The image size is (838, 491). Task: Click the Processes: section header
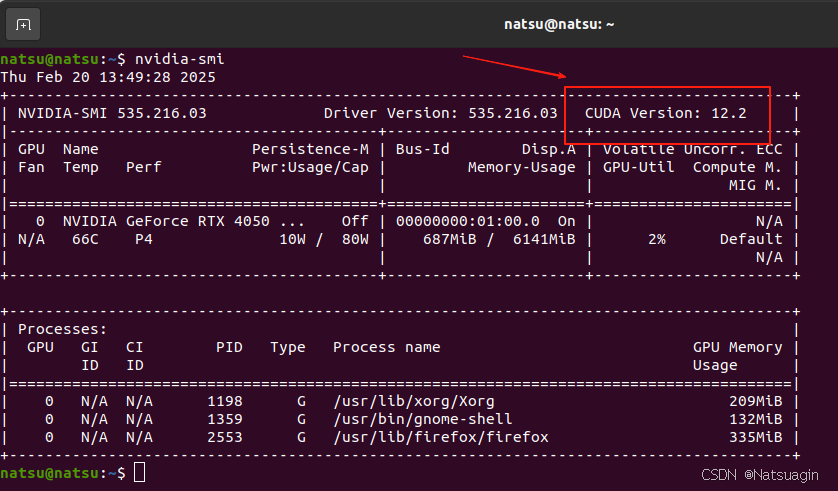click(62, 329)
